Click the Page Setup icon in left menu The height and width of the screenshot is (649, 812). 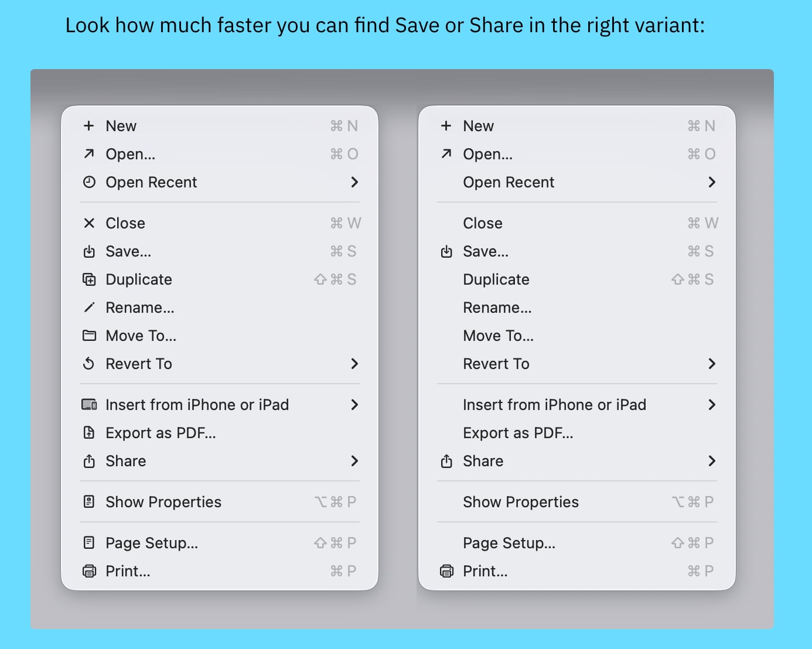point(89,543)
